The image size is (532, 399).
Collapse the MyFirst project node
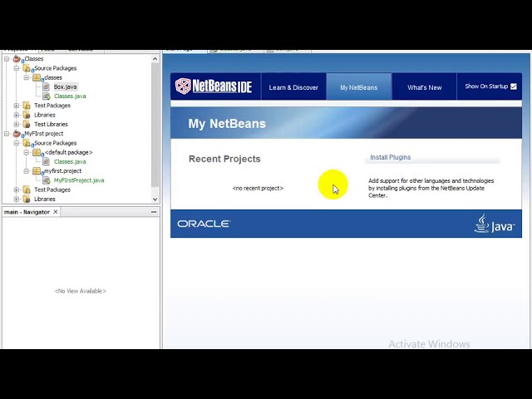pos(7,134)
